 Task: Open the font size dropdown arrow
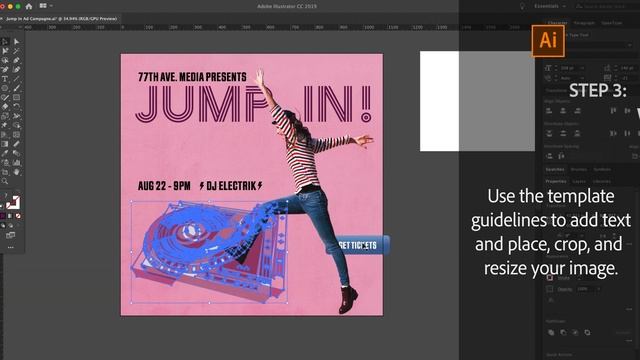click(x=582, y=68)
